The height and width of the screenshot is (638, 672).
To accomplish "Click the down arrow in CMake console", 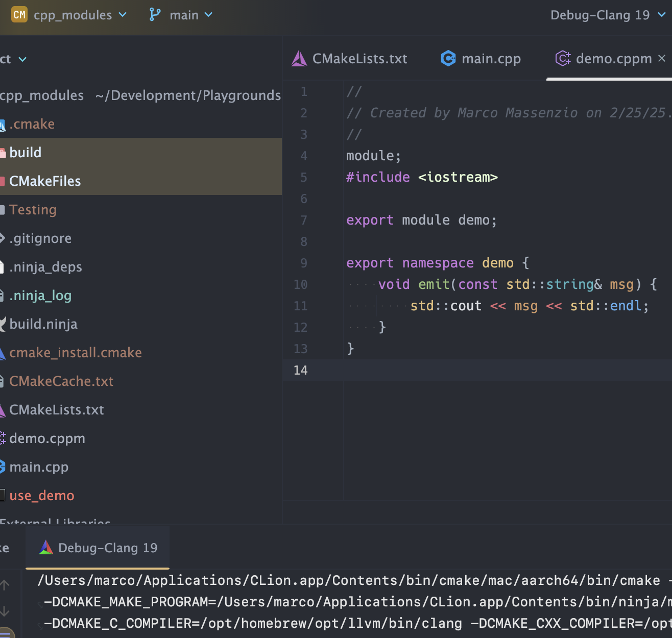I will point(5,611).
